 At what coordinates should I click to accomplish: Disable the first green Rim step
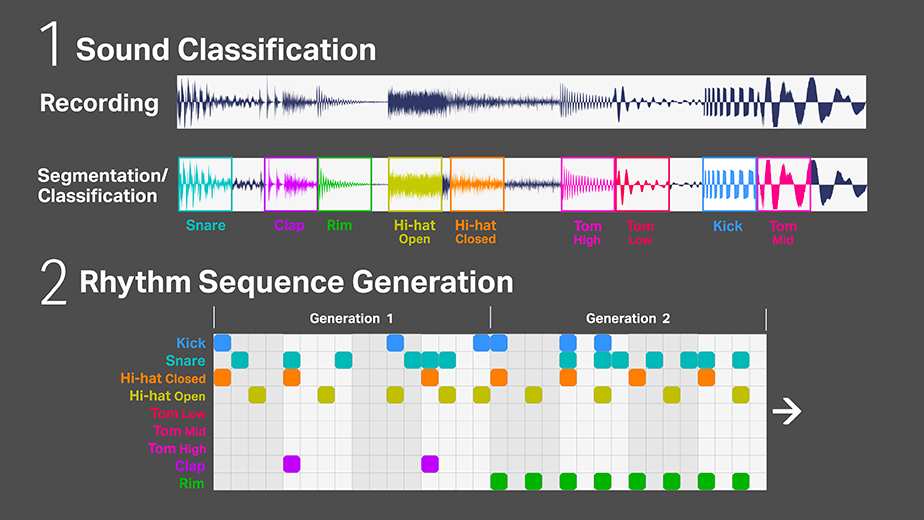[499, 481]
